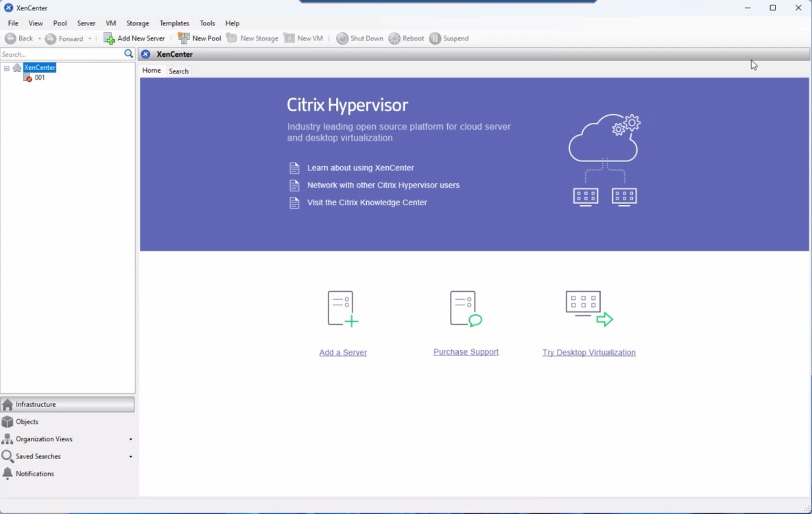The height and width of the screenshot is (514, 812).
Task: Click the Add a Server link
Action: (342, 352)
